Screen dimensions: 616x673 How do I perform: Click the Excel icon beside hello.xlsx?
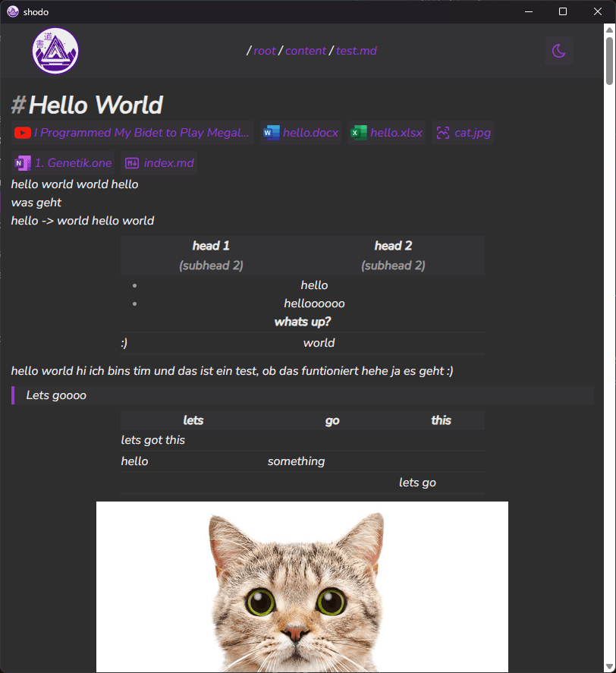(358, 133)
